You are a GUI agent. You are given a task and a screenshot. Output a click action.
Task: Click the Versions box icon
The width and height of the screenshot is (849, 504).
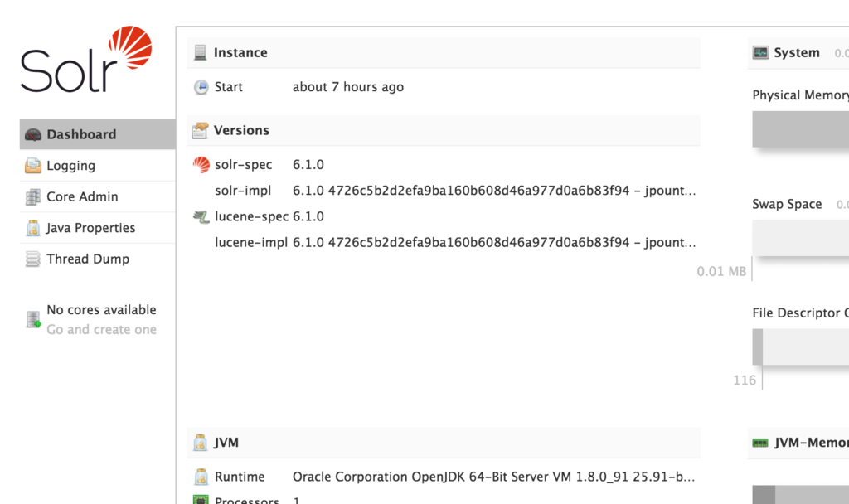click(201, 130)
